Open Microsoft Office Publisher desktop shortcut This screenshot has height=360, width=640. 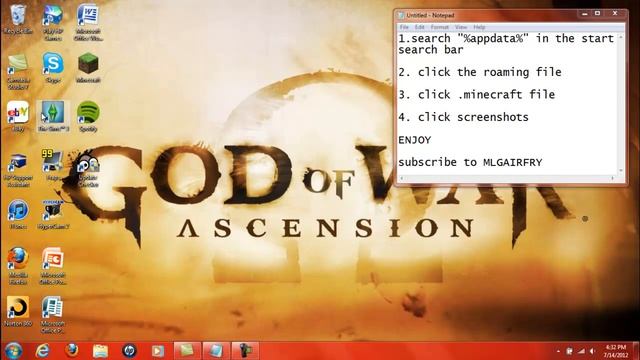pyautogui.click(x=53, y=314)
